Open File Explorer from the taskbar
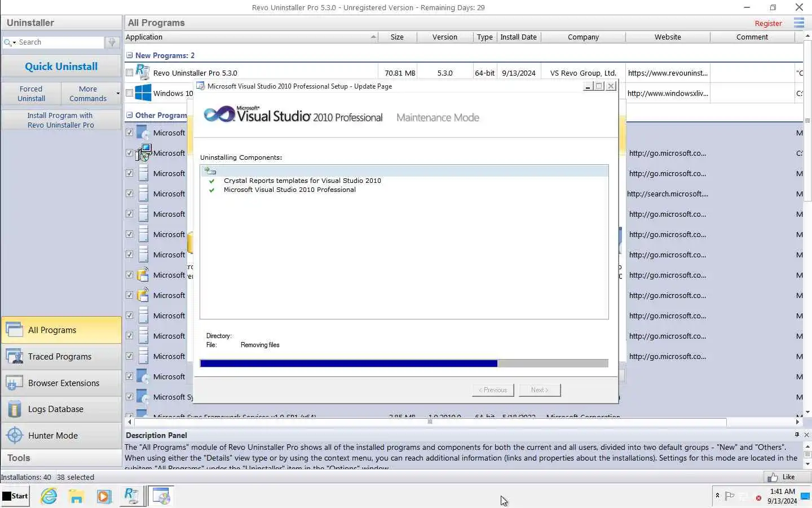The height and width of the screenshot is (508, 812). coord(76,496)
